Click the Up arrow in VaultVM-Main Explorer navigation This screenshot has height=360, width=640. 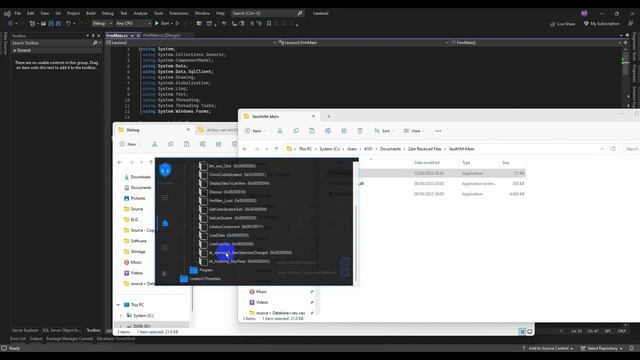[x=276, y=149]
